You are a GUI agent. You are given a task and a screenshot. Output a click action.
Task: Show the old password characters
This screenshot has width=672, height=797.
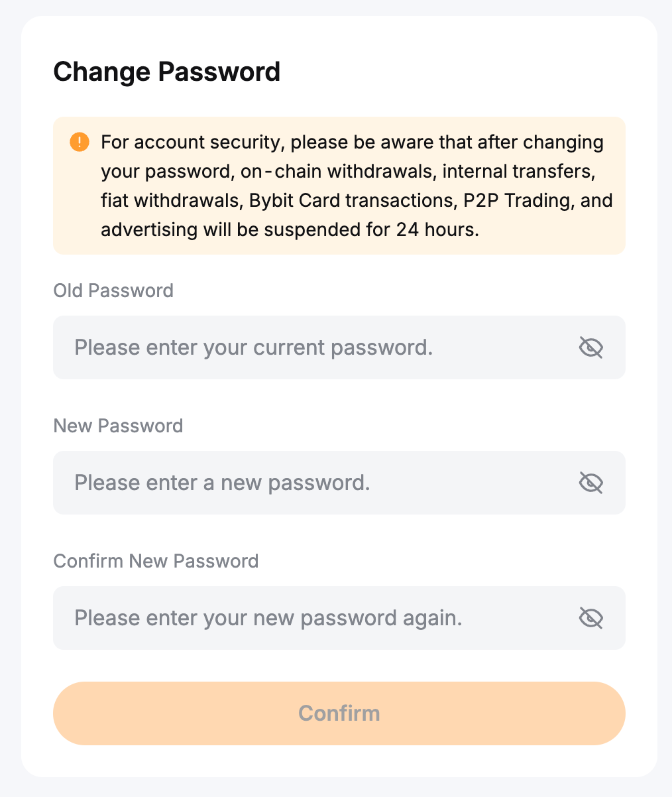coord(590,347)
